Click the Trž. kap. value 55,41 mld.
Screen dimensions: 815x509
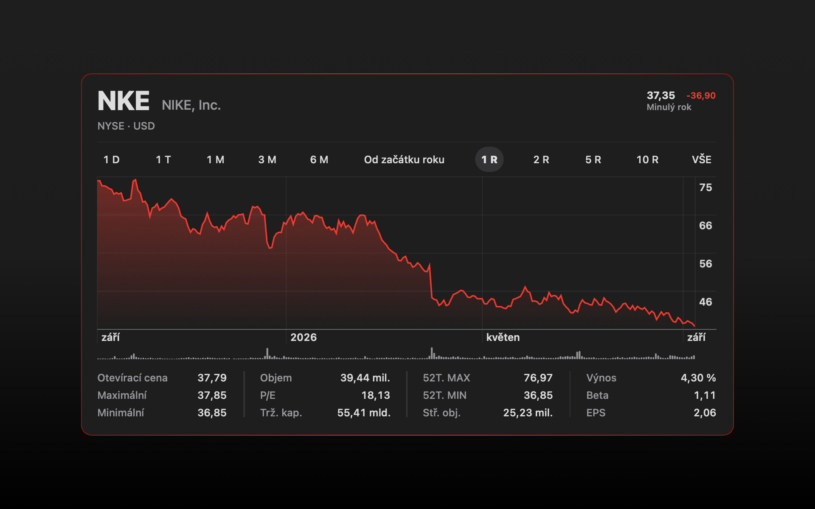(x=363, y=413)
